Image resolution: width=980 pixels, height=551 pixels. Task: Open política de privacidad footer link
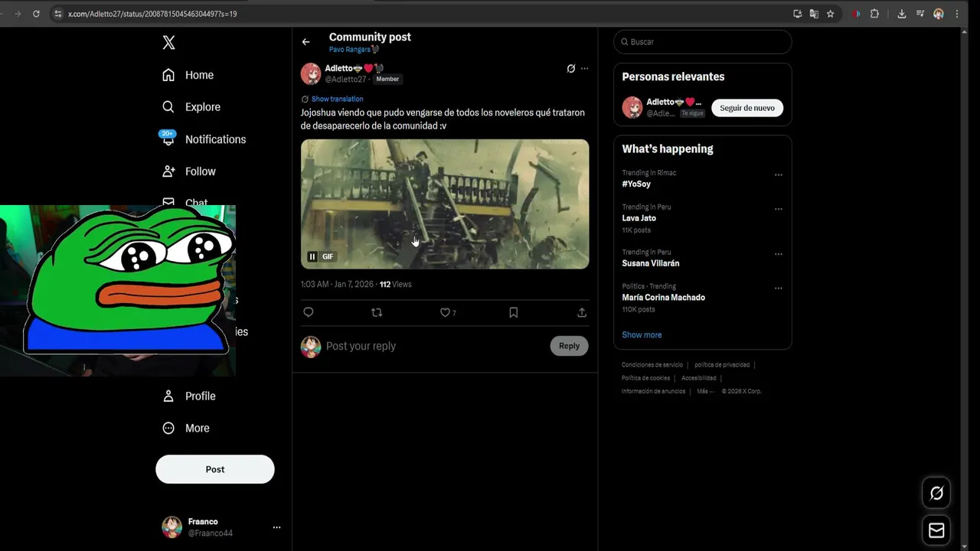tap(722, 365)
